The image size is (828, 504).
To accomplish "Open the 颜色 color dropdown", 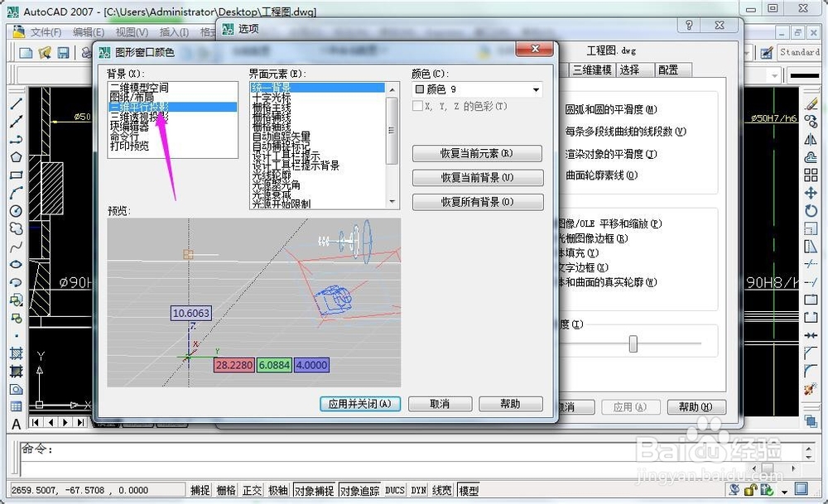I will tap(478, 89).
